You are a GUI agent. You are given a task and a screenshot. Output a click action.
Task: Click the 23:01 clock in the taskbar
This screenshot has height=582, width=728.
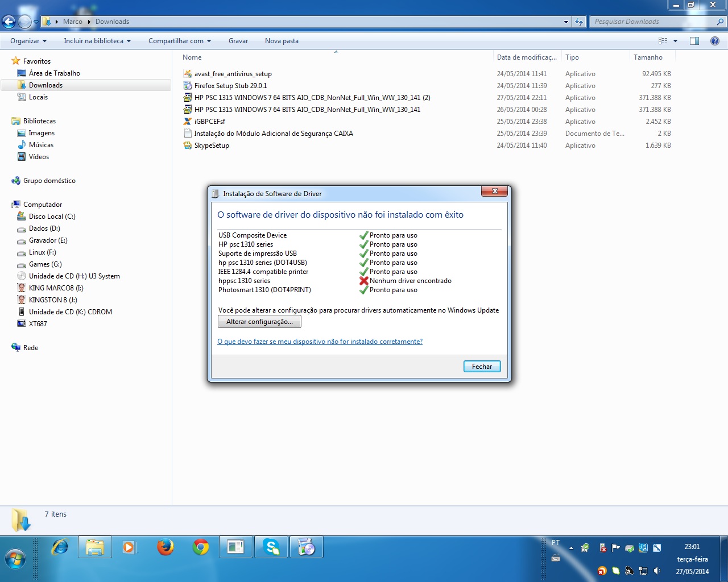(x=692, y=547)
